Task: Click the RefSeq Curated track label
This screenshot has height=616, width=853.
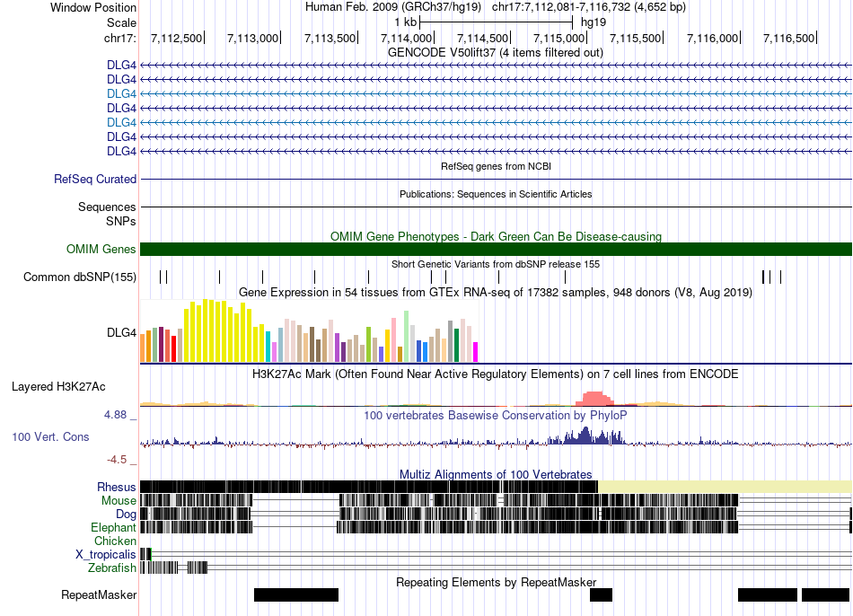Action: pos(95,179)
